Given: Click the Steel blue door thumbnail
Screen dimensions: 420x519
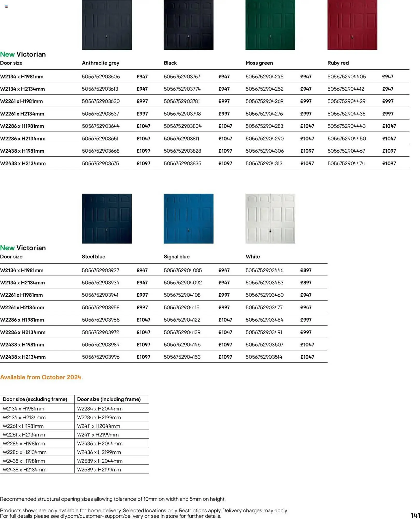Looking at the screenshot, I should pyautogui.click(x=107, y=219).
